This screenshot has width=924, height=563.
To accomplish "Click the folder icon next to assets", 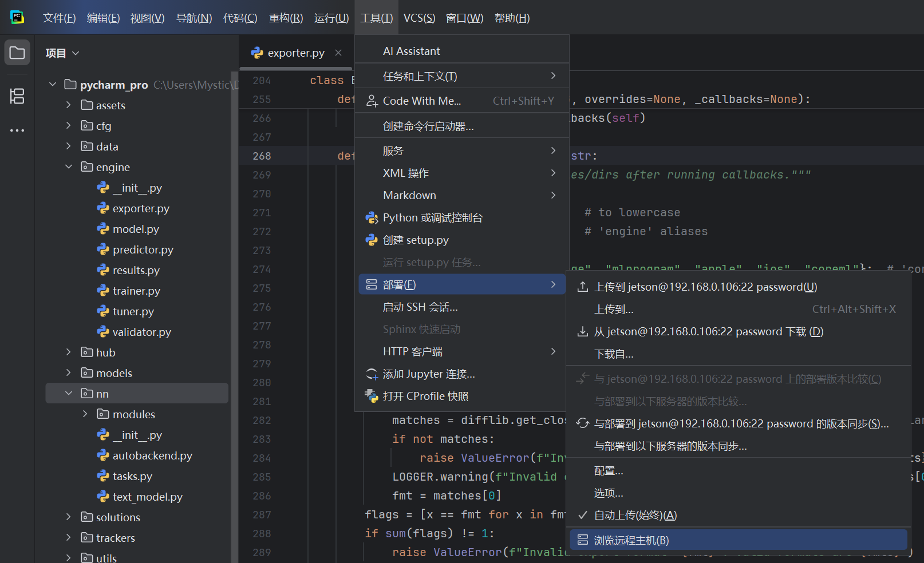I will tap(87, 105).
